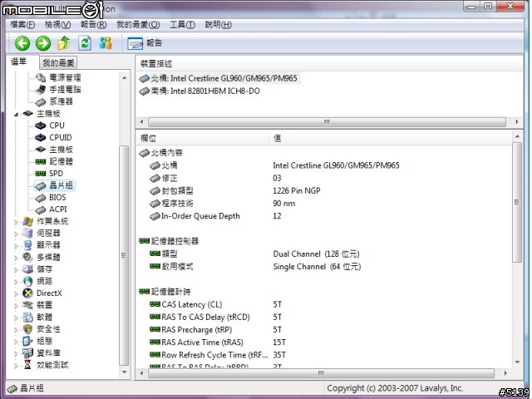The image size is (532, 399).
Task: Switch to the 我的最愛 tab
Action: 58,63
